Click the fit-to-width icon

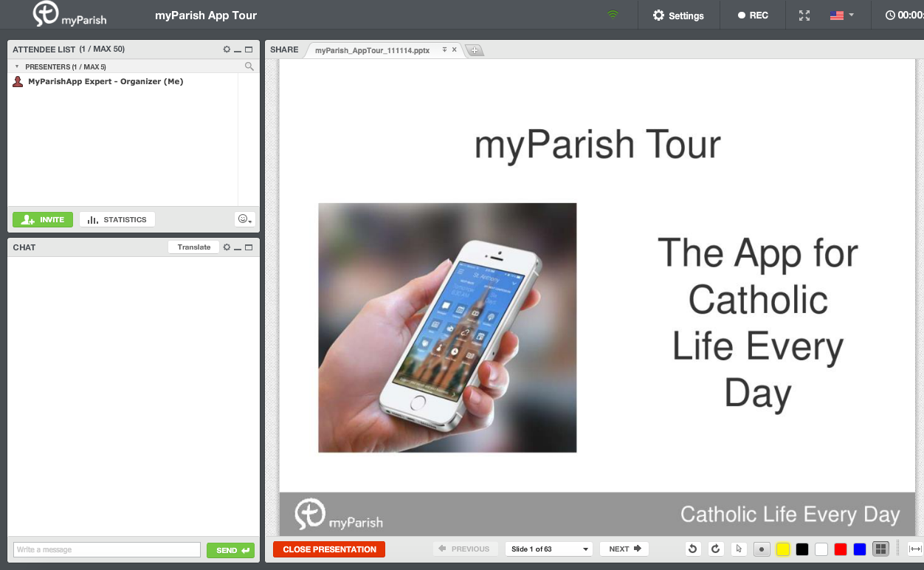click(915, 549)
